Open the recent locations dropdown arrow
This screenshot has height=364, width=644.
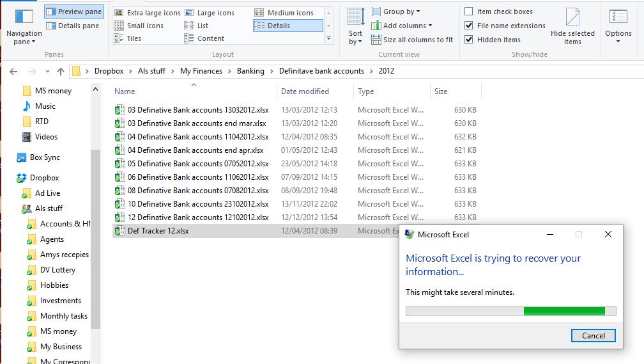coord(48,72)
